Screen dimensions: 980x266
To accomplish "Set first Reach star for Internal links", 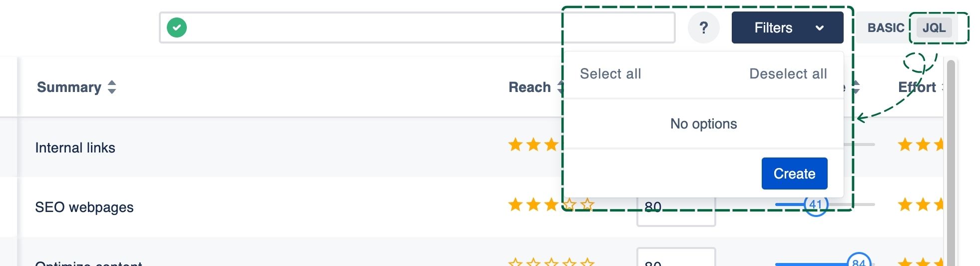I will pos(515,145).
